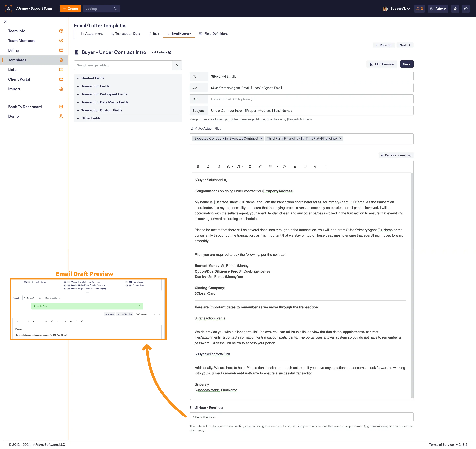Screen dimensions: 476x449
Task: Remove Executed Contract auto-attach file
Action: (261, 138)
